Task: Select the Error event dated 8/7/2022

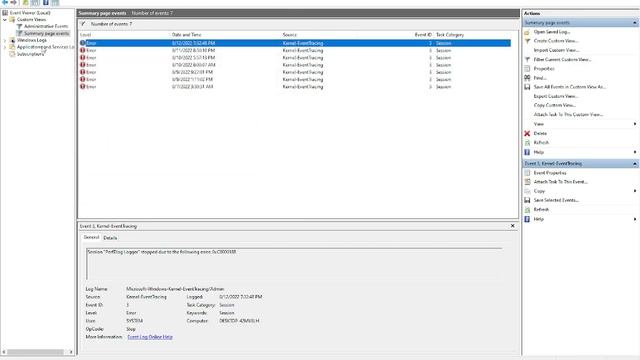Action: tap(295, 87)
